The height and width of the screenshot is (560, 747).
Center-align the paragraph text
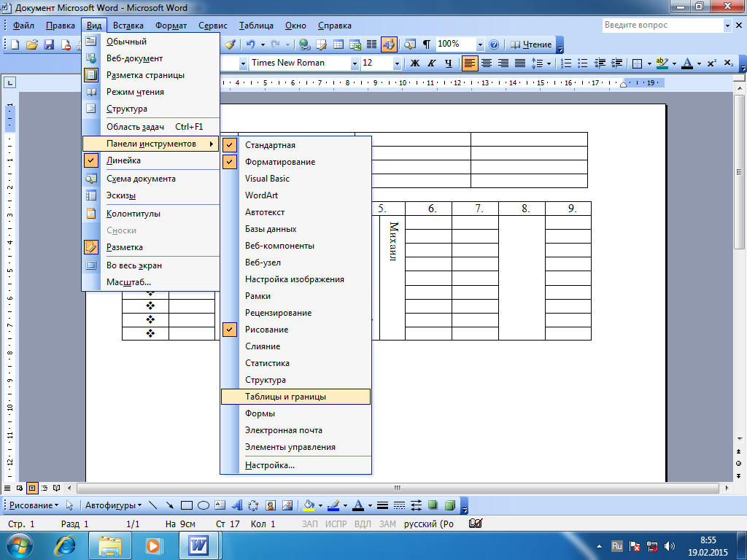pos(487,63)
